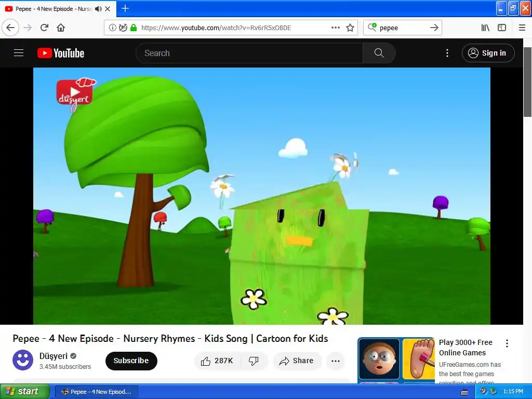Click the Sign in button
The height and width of the screenshot is (399, 532).
pos(488,53)
